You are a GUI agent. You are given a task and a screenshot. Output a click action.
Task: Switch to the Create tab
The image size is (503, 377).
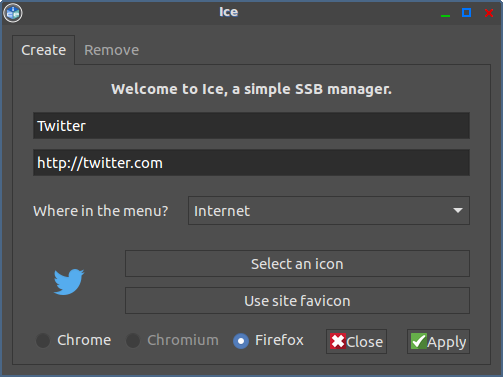click(44, 50)
